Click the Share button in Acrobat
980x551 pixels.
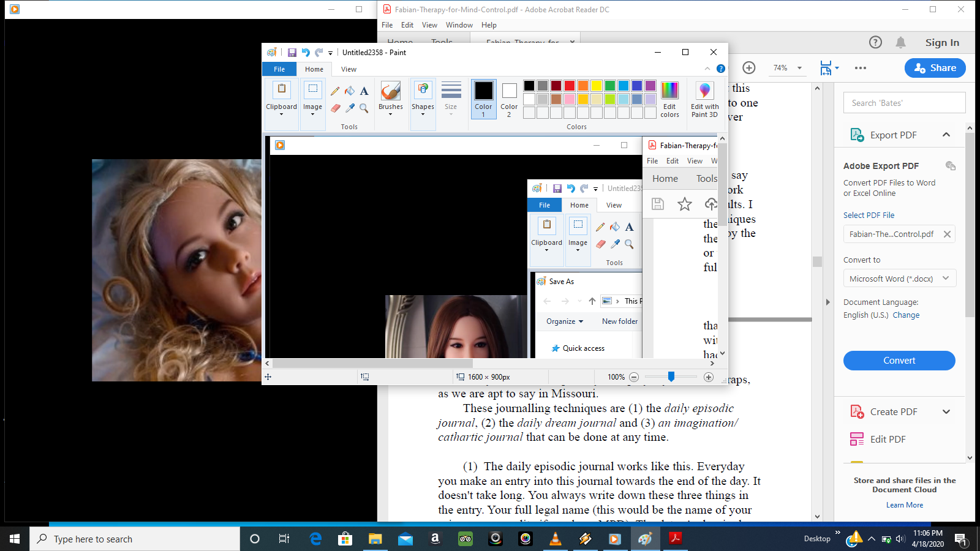935,68
